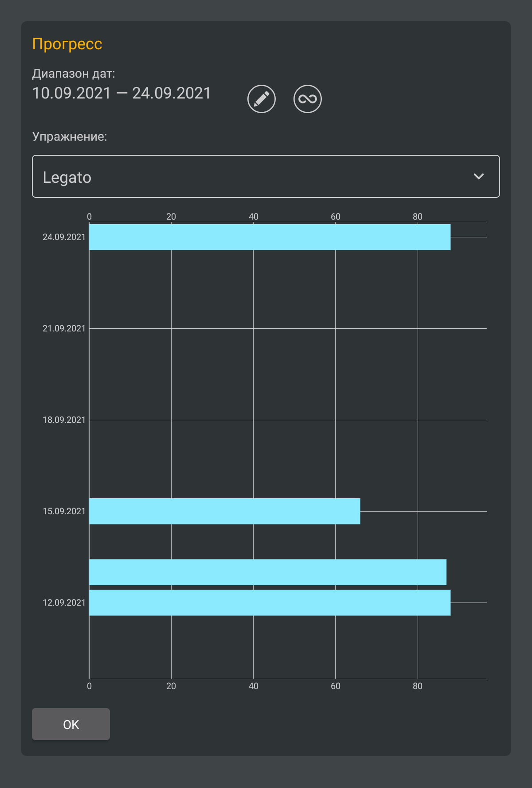This screenshot has width=532, height=788.
Task: Click the 15.09.2021 bar in the chart
Action: [x=224, y=511]
